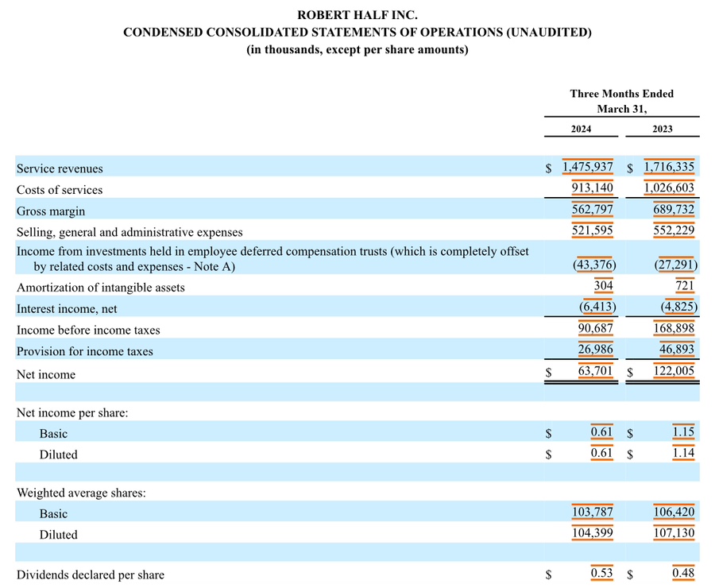Click 'Dividends declared per share' row label
The width and height of the screenshot is (715, 588).
pos(91,574)
